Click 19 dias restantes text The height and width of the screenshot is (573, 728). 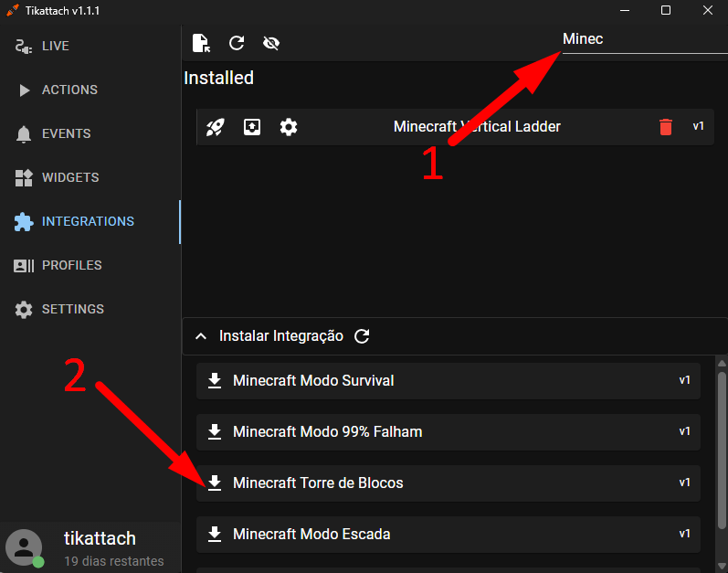click(x=114, y=561)
